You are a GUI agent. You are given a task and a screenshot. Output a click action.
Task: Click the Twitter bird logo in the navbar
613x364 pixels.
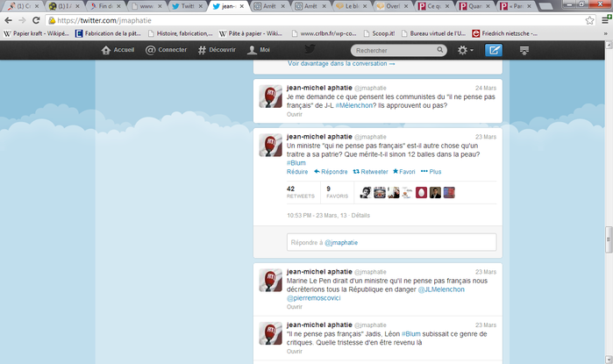pyautogui.click(x=310, y=49)
